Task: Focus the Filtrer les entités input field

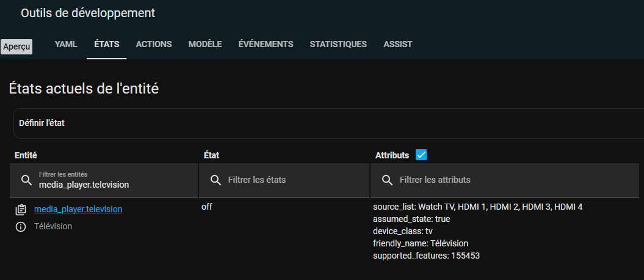Action: (x=104, y=180)
